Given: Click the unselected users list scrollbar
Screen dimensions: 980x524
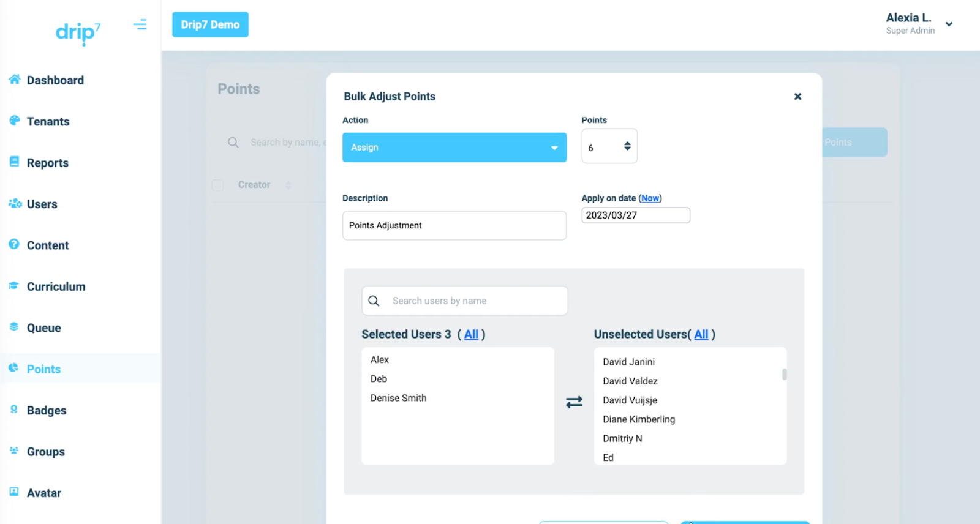Looking at the screenshot, I should point(784,374).
